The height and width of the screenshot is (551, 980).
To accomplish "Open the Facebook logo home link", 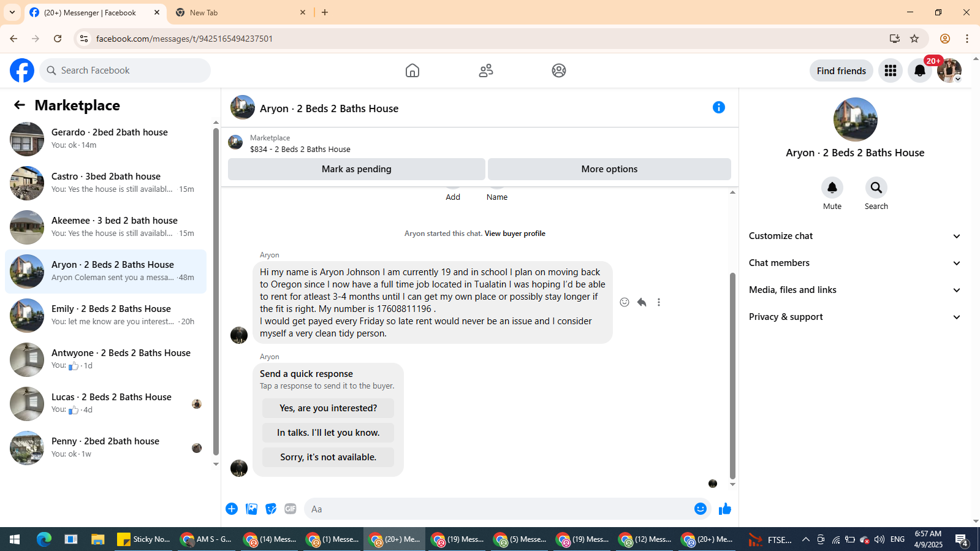I will point(22,70).
